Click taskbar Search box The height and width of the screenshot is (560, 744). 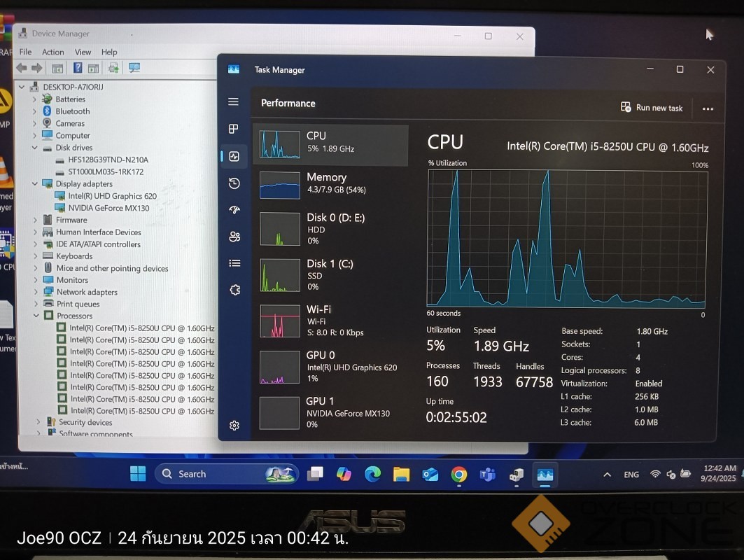pyautogui.click(x=226, y=474)
